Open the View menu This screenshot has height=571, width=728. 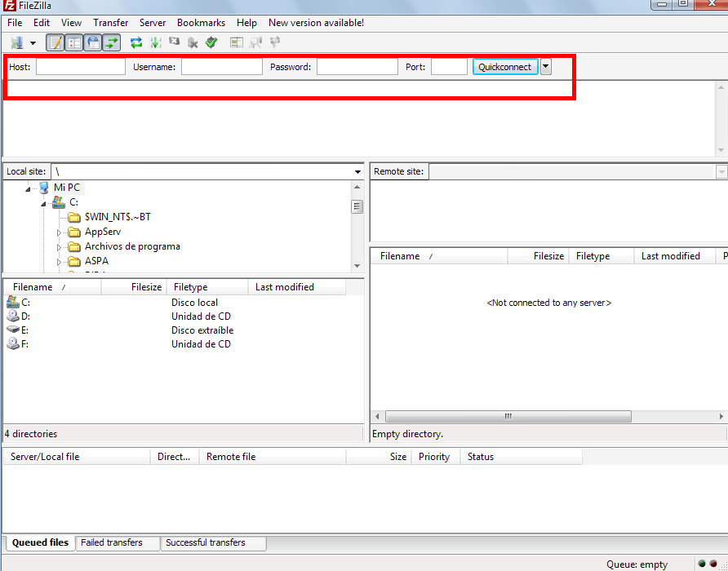click(71, 23)
